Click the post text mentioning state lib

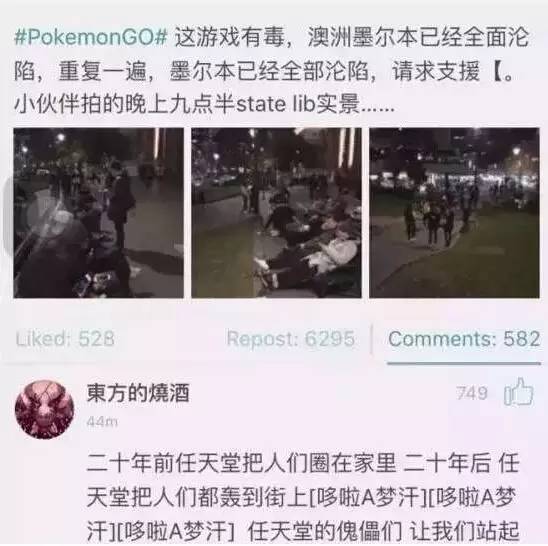204,105
